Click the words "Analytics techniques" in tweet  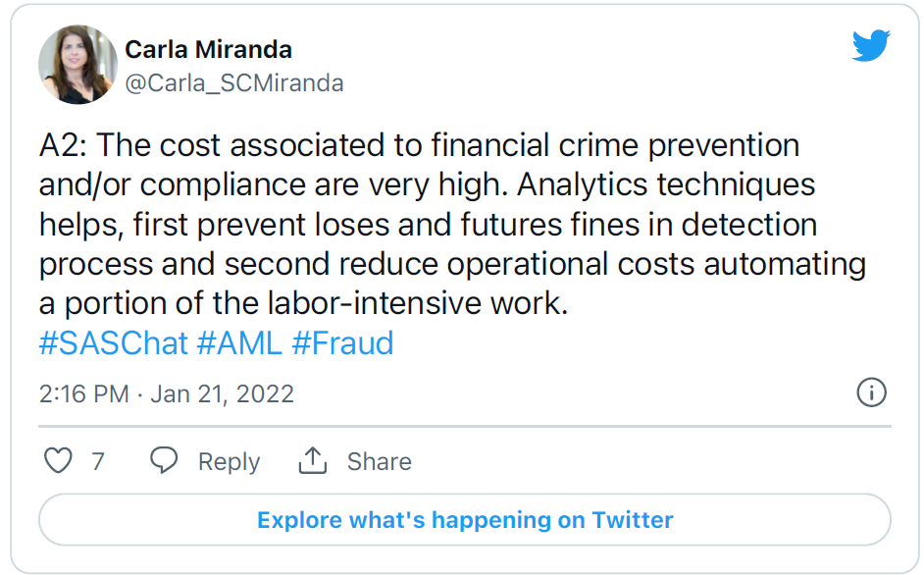tap(664, 184)
